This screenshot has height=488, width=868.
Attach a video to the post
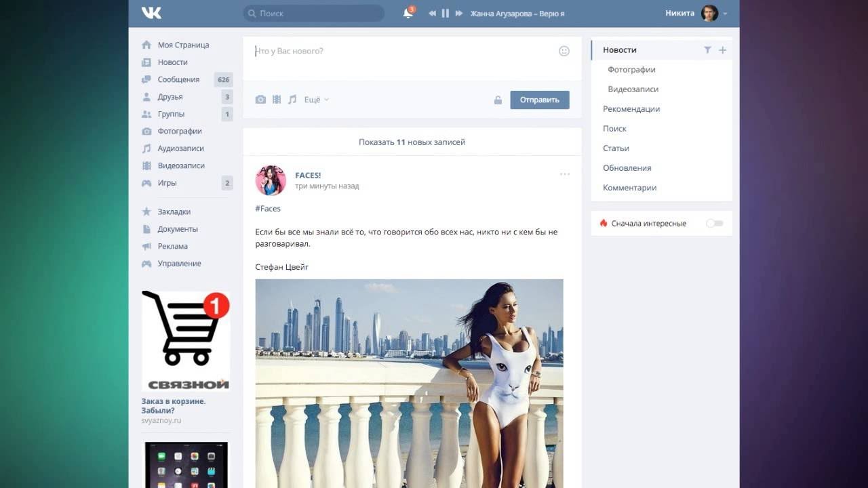(277, 100)
